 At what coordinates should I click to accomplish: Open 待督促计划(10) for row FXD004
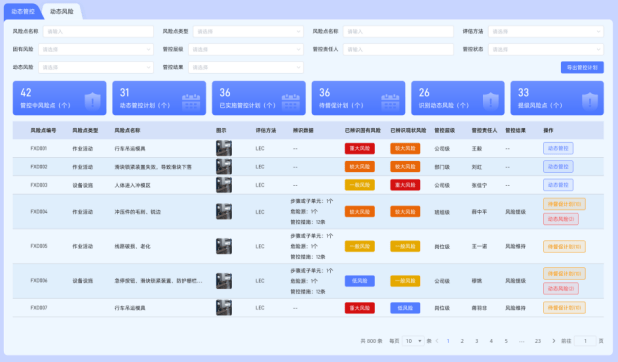564,204
